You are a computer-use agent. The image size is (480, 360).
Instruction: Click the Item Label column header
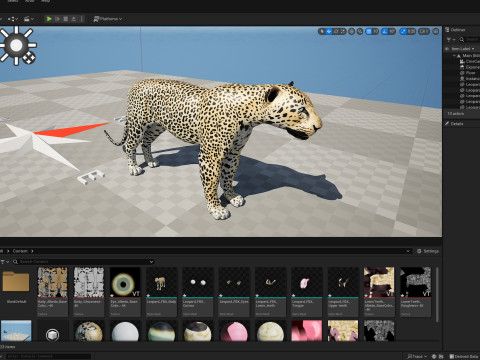click(x=463, y=49)
